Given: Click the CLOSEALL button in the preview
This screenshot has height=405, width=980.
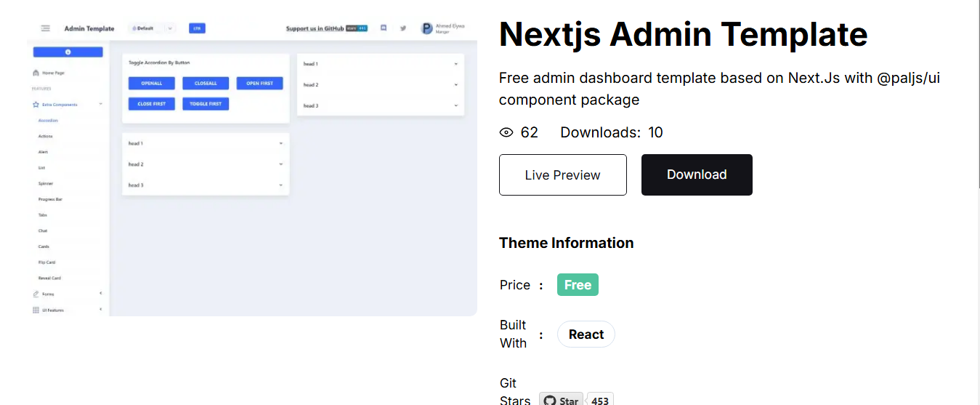Looking at the screenshot, I should (x=206, y=83).
